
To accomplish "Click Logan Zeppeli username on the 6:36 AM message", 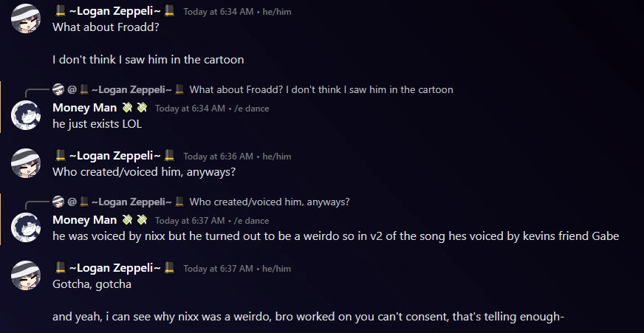I will click(x=114, y=156).
